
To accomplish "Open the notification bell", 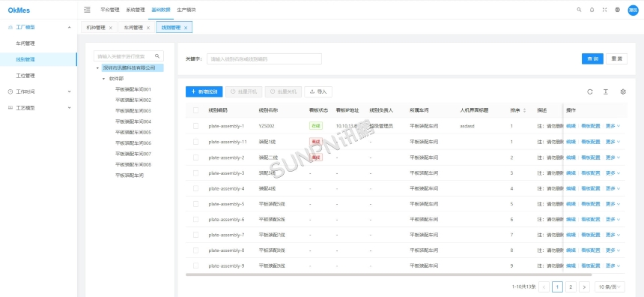I will (x=592, y=10).
